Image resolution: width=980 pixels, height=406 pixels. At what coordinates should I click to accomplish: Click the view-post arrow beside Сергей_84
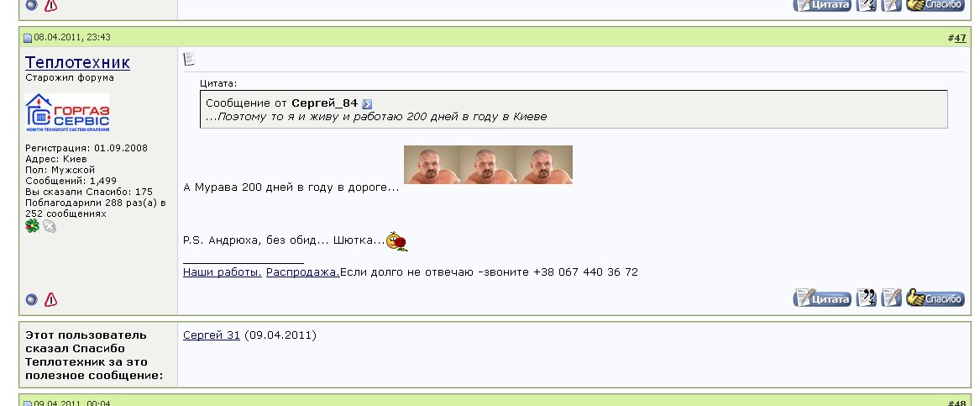pyautogui.click(x=367, y=104)
